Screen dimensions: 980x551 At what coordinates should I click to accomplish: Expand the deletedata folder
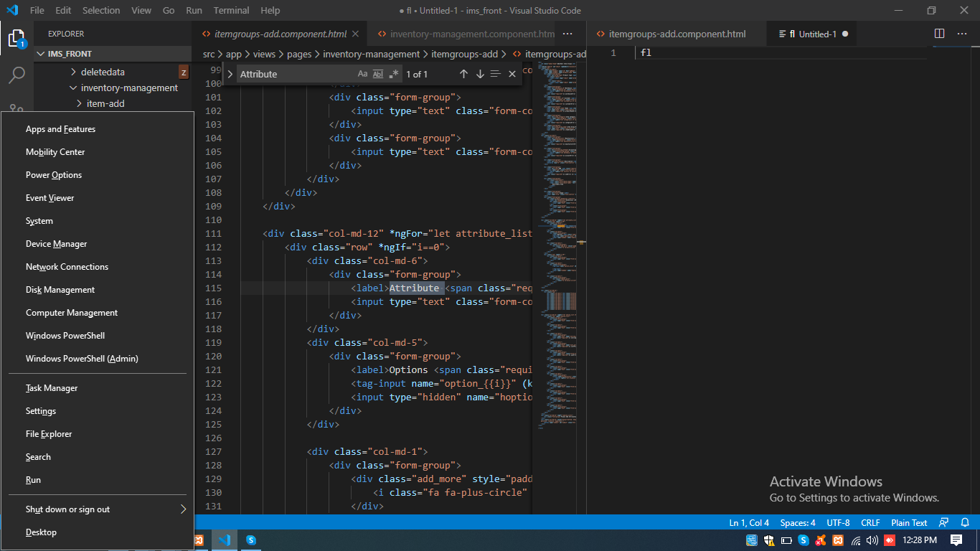click(103, 72)
